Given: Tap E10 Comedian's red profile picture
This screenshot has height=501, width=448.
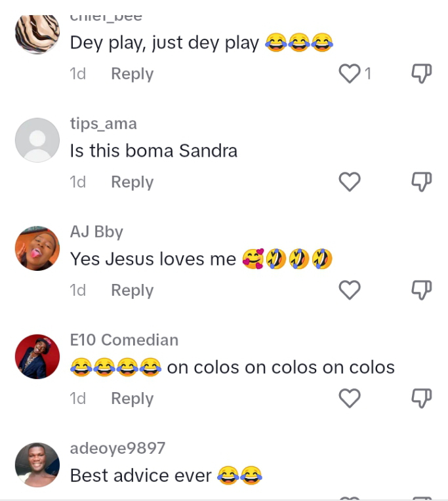Looking at the screenshot, I should (37, 357).
